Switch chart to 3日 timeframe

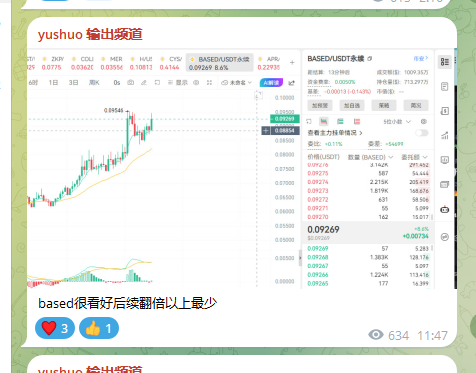[73, 82]
